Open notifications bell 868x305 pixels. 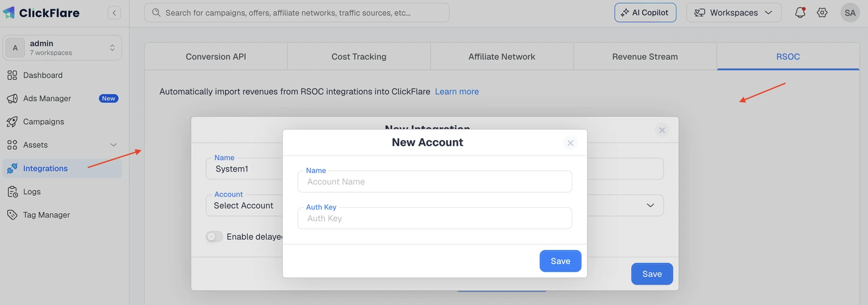[800, 12]
